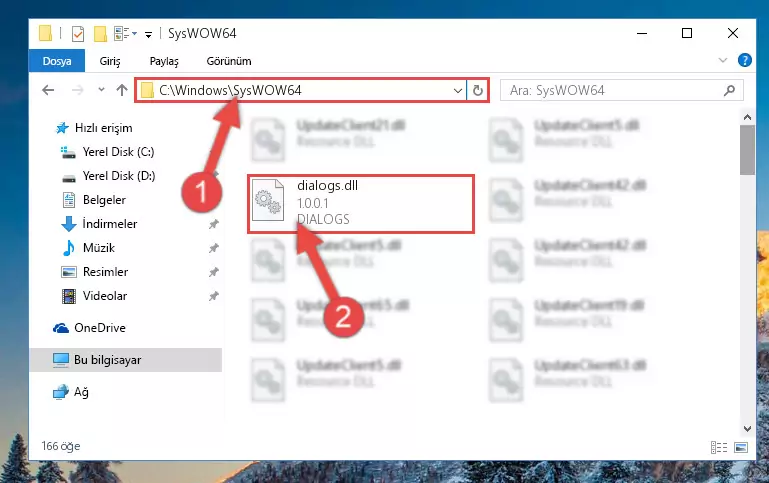
Task: Click the pin icon next to Videolar
Action: [213, 296]
